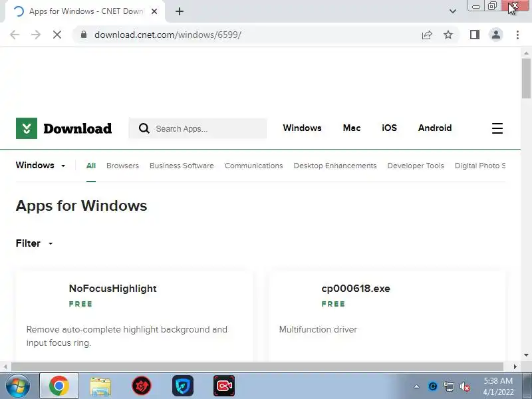Image resolution: width=532 pixels, height=399 pixels.
Task: Click the browser forward arrow
Action: (36, 35)
